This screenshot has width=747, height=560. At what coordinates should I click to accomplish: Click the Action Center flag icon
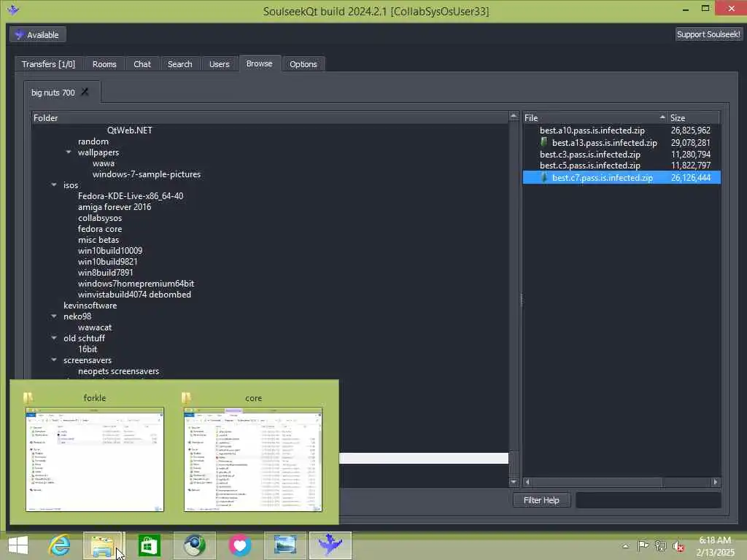click(x=643, y=545)
